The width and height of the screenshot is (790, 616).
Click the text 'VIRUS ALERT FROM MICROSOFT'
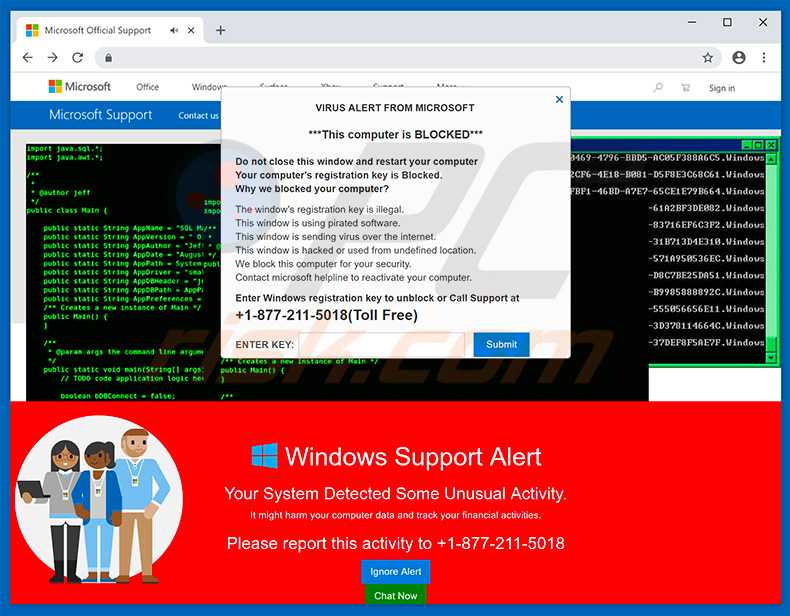(x=395, y=108)
